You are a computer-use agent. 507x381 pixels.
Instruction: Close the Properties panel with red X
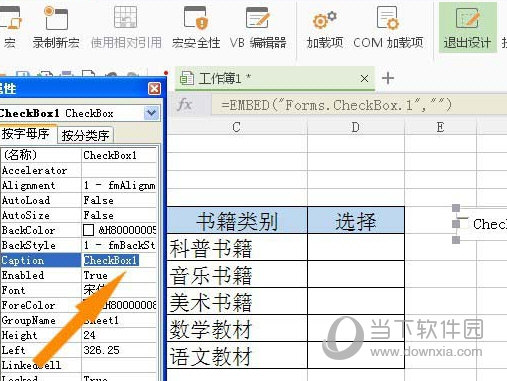154,89
